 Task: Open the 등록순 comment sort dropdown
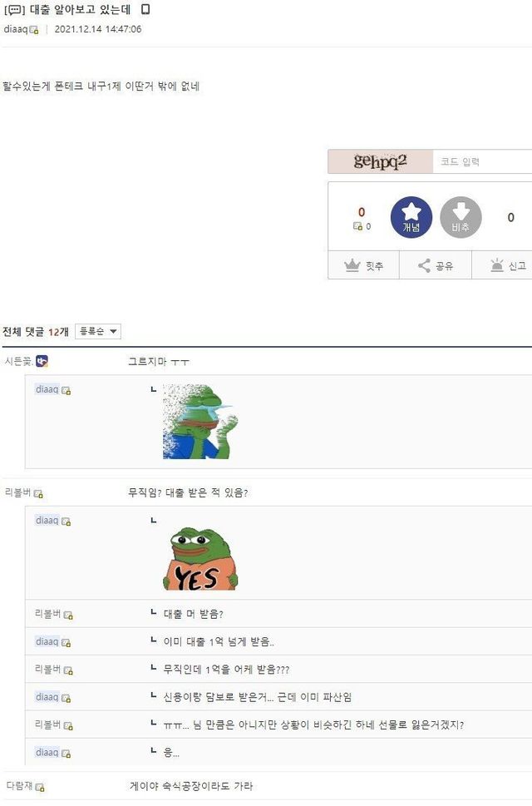[x=98, y=332]
